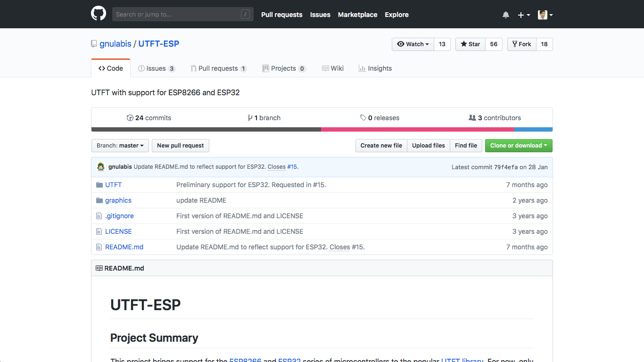Click the graphics folder icon
This screenshot has width=644, height=362.
[x=99, y=200]
